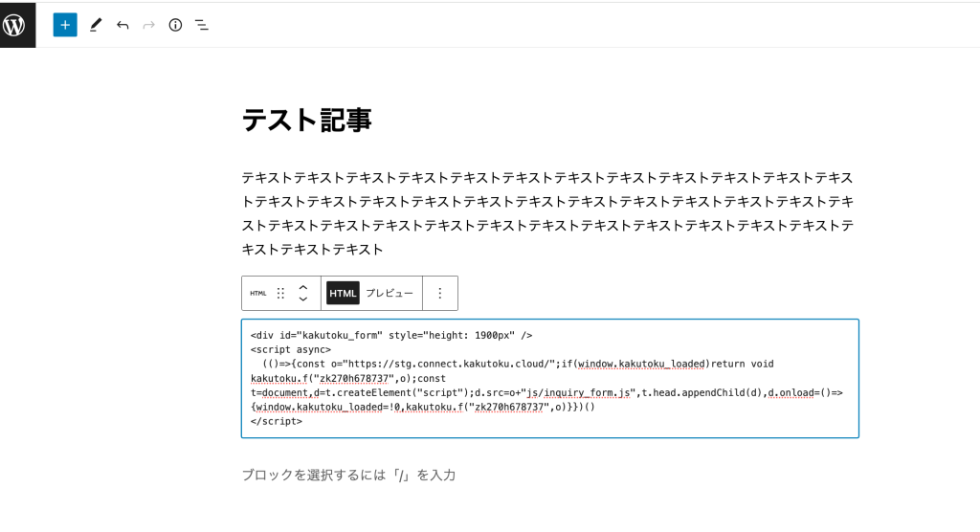The height and width of the screenshot is (532, 980).
Task: Switch to the プレビュー tab
Action: click(390, 294)
